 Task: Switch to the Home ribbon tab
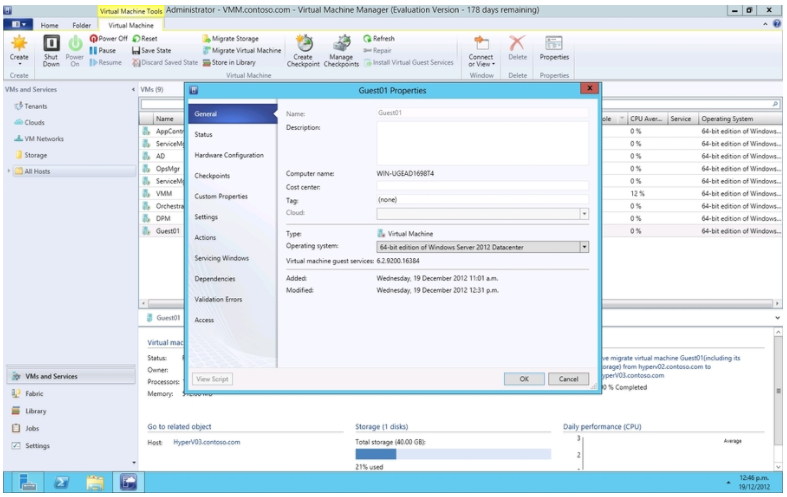click(49, 25)
